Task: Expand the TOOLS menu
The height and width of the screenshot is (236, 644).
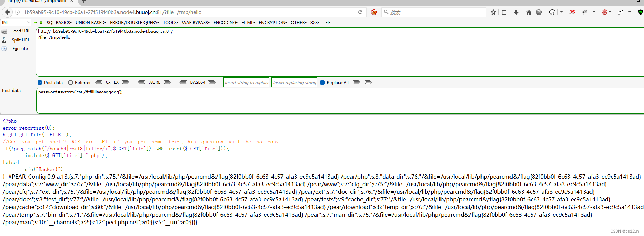Action: pyautogui.click(x=170, y=23)
